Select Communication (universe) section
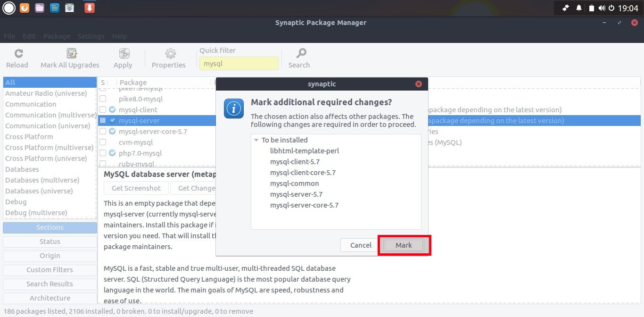This screenshot has width=644, height=317. (x=50, y=126)
